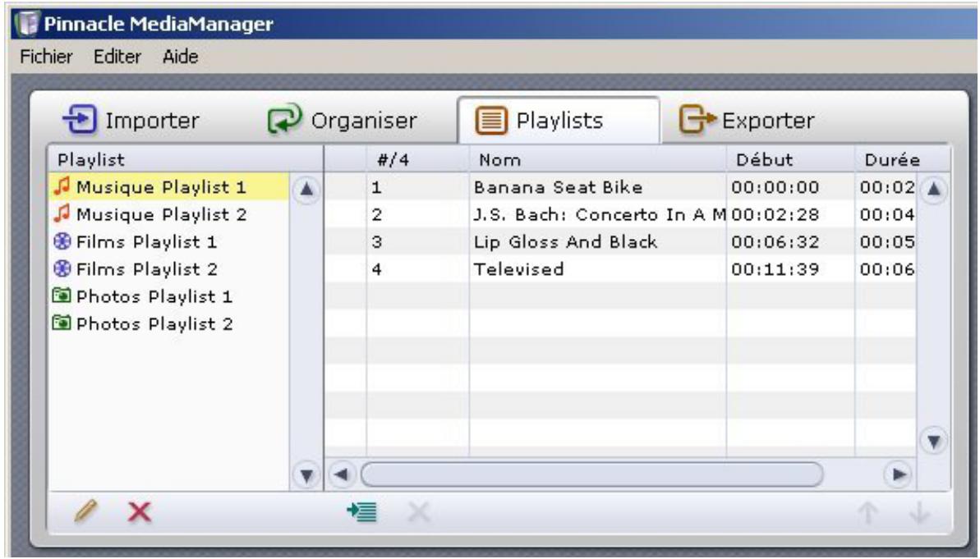Viewport: 980px width, 559px height.
Task: Click the playlist list scroll up arrow
Action: [x=306, y=190]
